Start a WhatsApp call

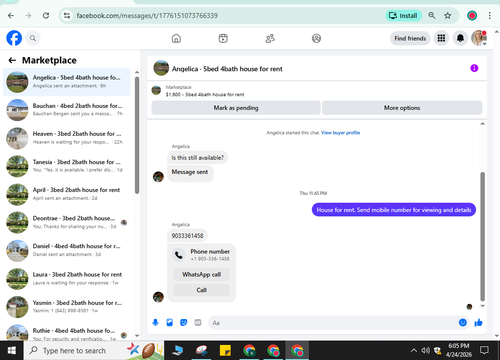tap(202, 274)
